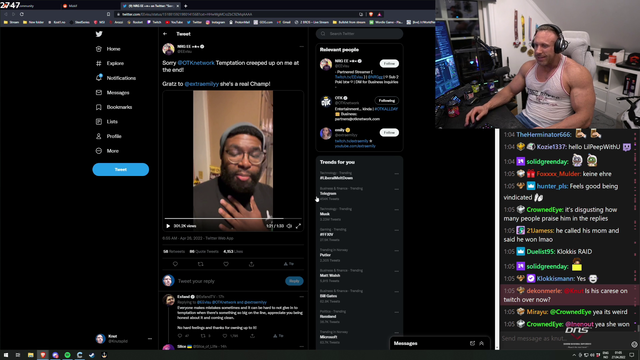Open the @extraemilyy mention link
The width and height of the screenshot is (640, 360).
pyautogui.click(x=202, y=84)
